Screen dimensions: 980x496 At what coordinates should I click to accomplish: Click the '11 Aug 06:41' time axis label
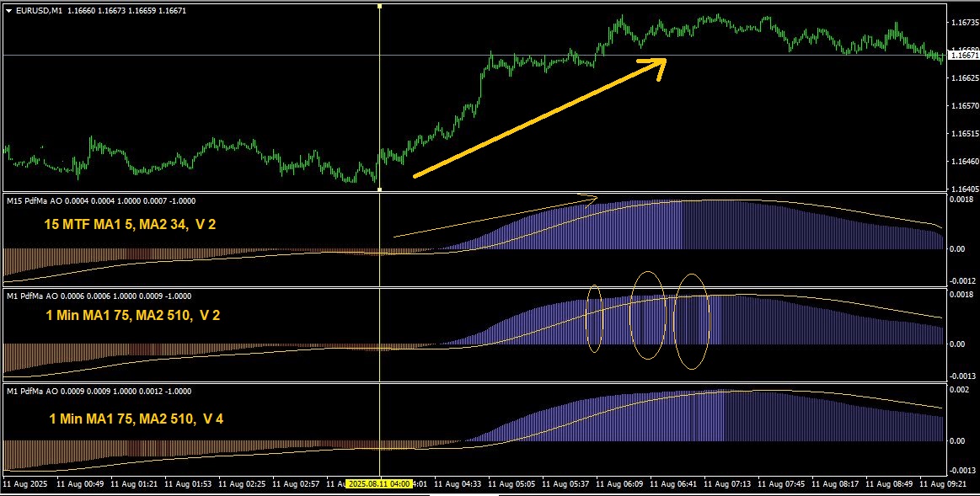click(x=672, y=484)
